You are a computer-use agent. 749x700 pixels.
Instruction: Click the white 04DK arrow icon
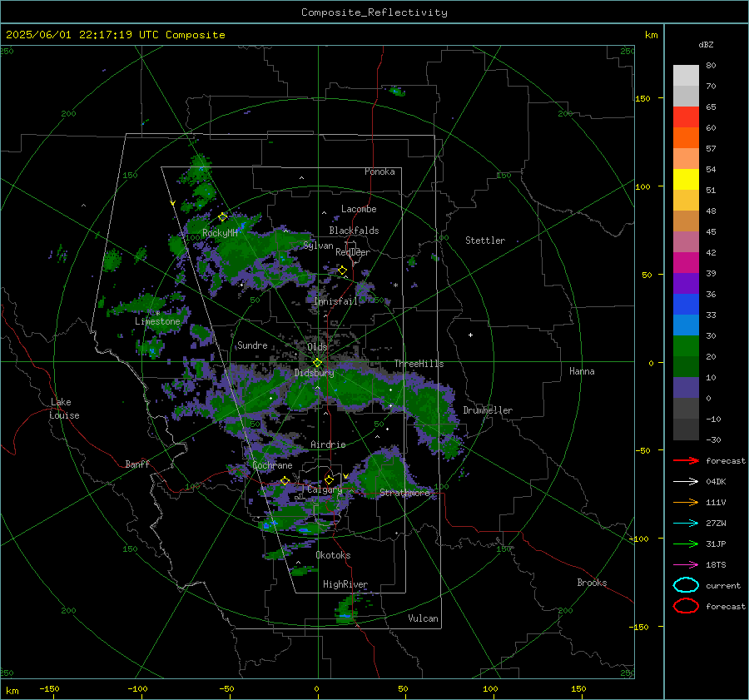click(x=686, y=482)
